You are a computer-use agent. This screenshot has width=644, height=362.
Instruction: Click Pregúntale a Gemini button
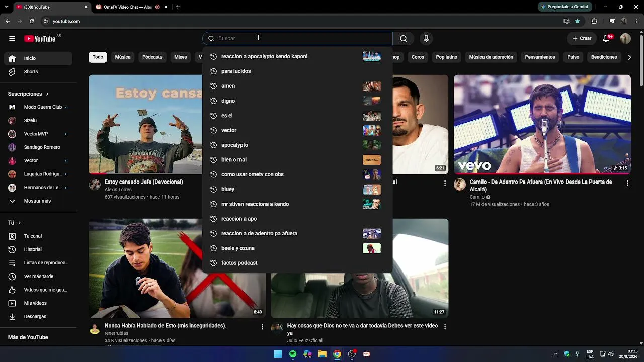click(566, 7)
